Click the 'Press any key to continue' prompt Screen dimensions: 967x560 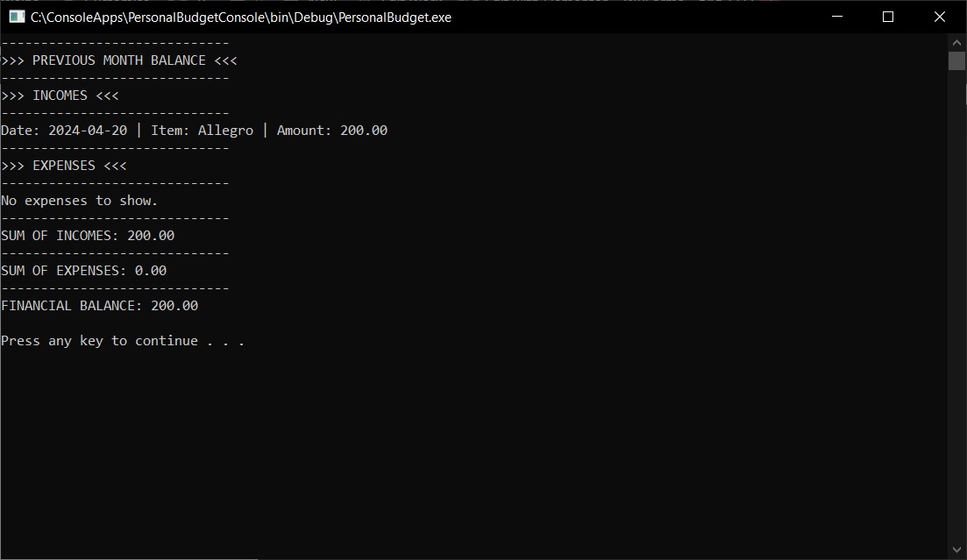[x=123, y=341]
